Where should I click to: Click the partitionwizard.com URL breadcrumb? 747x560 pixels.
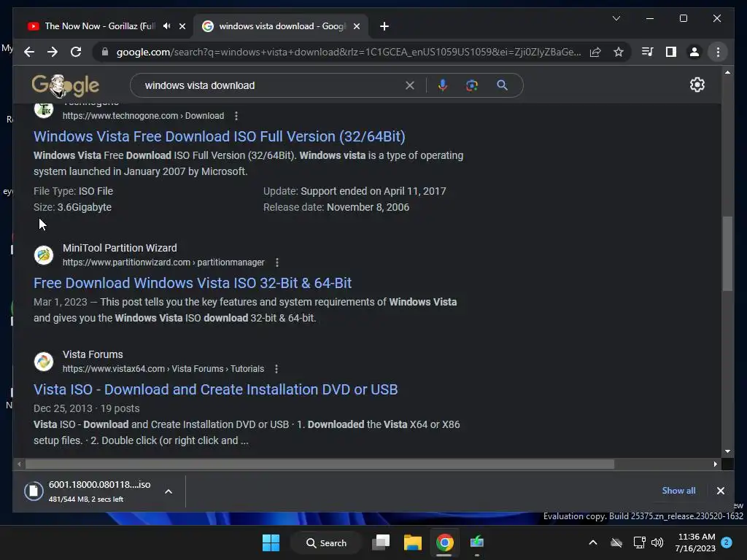163,262
